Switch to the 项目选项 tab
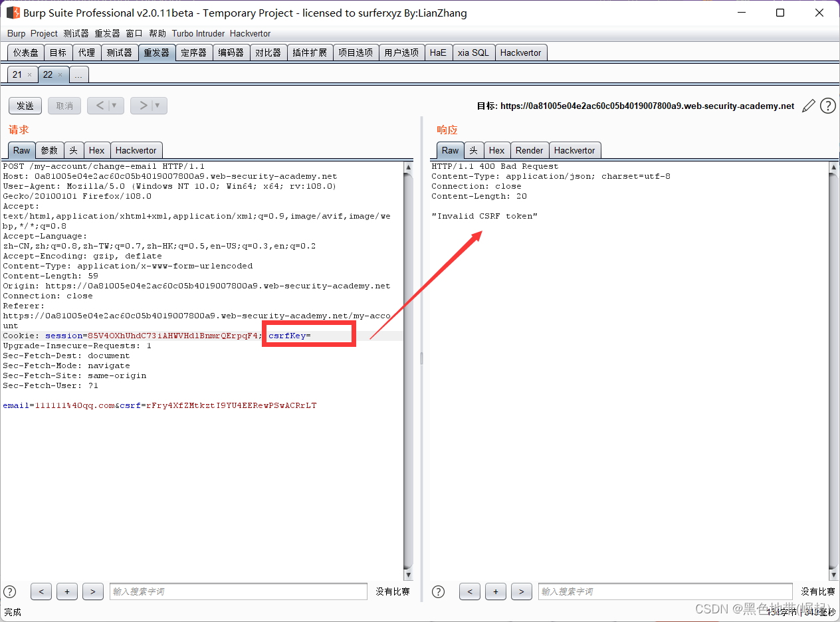Screen dimensions: 840x622 (x=356, y=52)
